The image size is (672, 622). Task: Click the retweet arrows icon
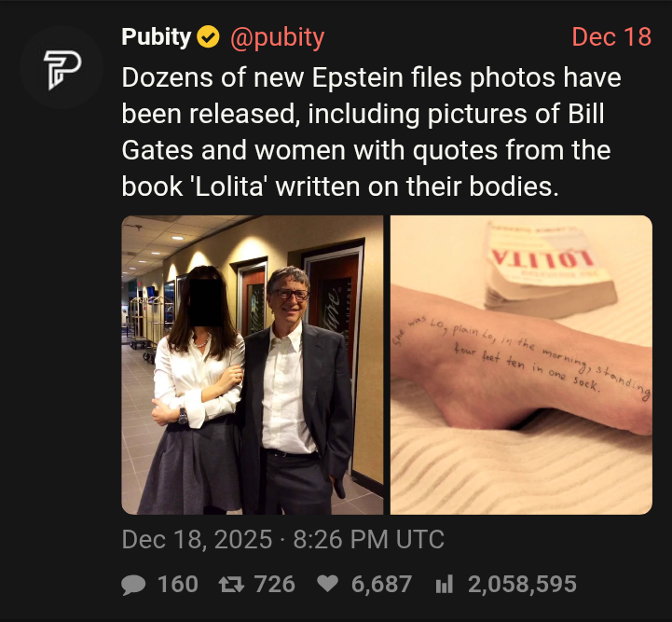click(x=231, y=585)
